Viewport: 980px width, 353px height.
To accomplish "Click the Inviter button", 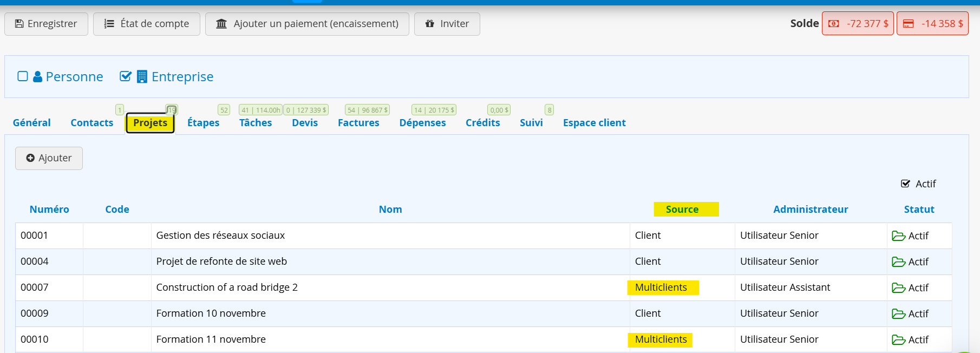I will (x=447, y=24).
